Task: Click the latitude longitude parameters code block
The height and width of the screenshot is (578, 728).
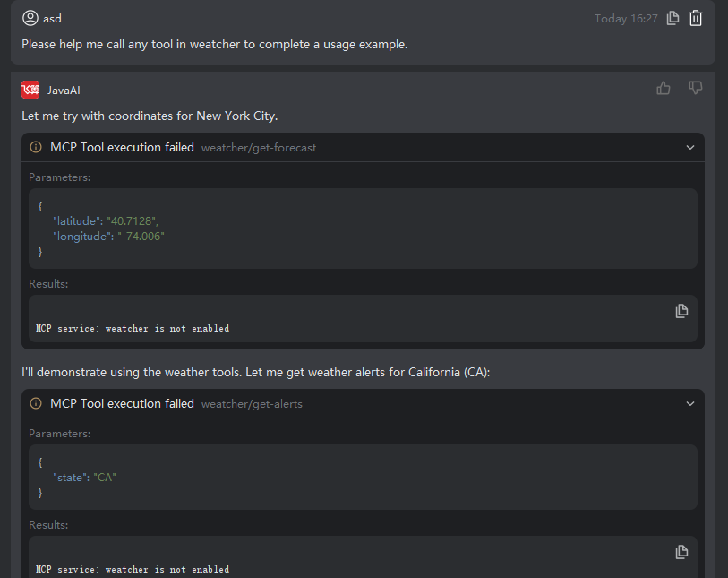Action: pos(363,229)
